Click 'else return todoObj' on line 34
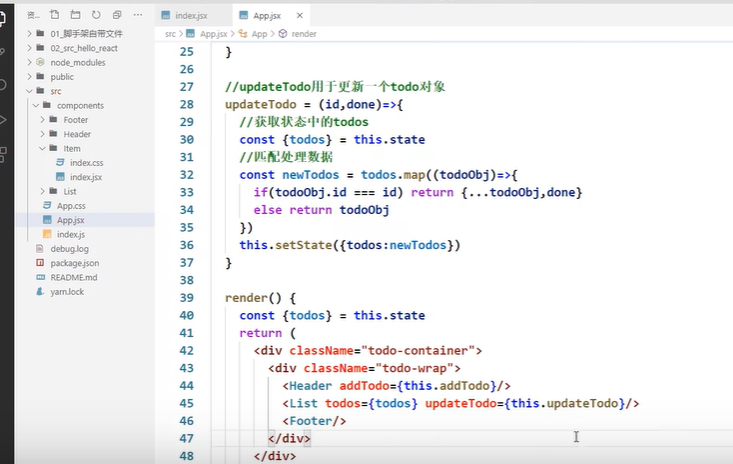This screenshot has height=464, width=733. coord(321,210)
